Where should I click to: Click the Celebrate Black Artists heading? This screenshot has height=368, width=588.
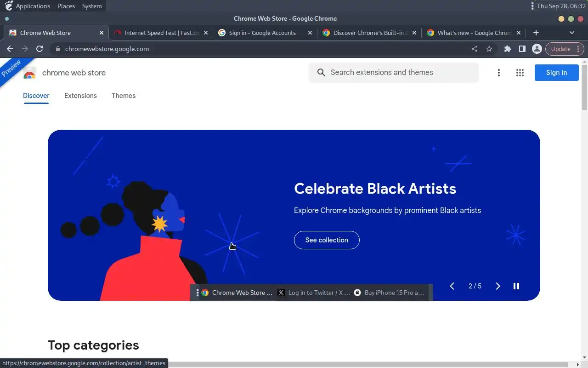coord(375,189)
